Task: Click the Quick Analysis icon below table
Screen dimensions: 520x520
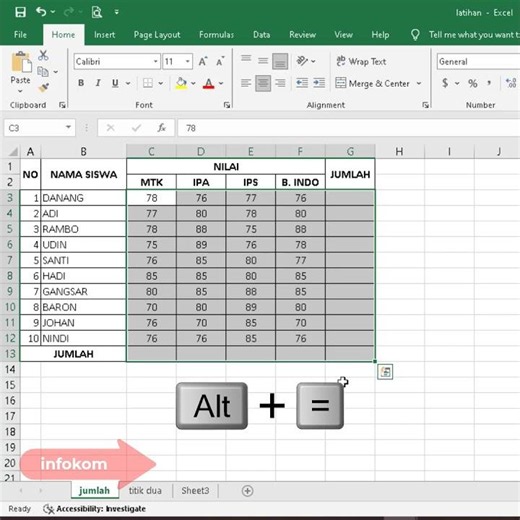Action: tap(385, 372)
